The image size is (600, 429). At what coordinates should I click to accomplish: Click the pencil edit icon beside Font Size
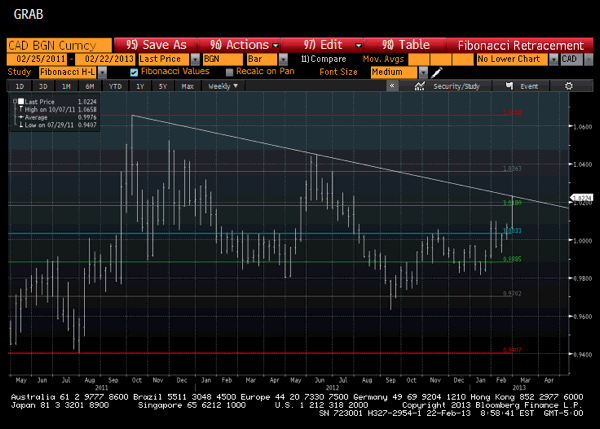pos(437,73)
